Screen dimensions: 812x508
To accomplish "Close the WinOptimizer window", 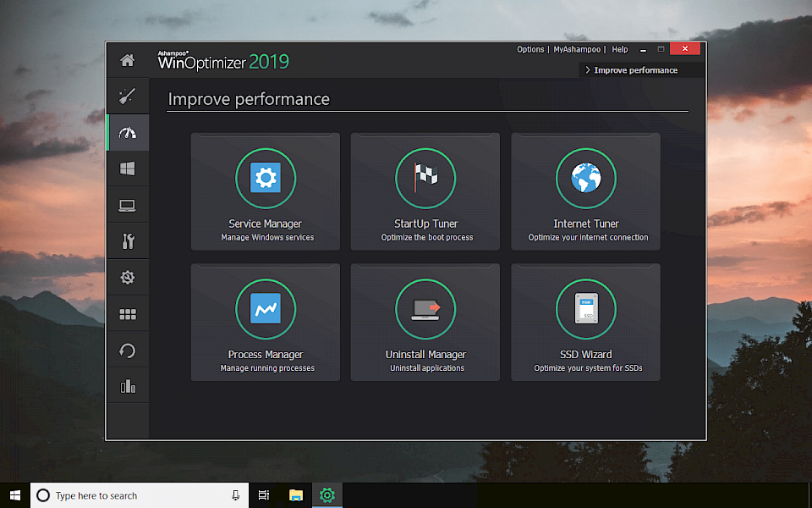I will pyautogui.click(x=685, y=49).
